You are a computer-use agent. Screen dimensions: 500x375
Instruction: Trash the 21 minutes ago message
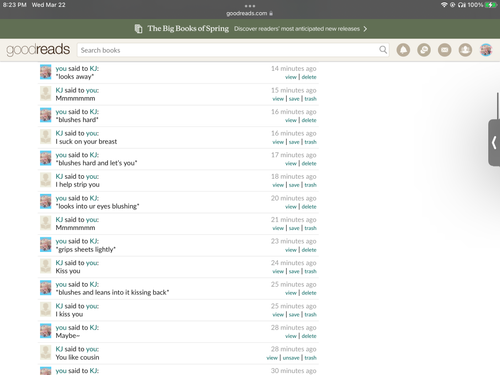(x=310, y=228)
